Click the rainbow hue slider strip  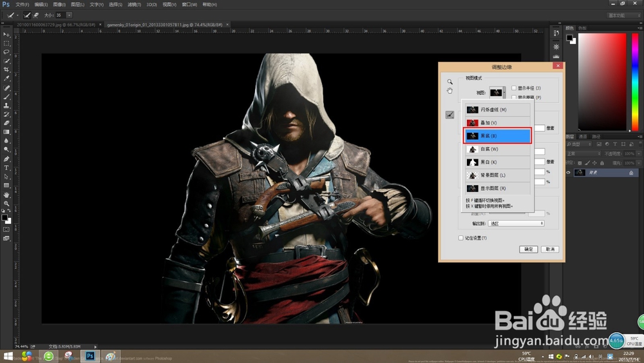pos(635,82)
